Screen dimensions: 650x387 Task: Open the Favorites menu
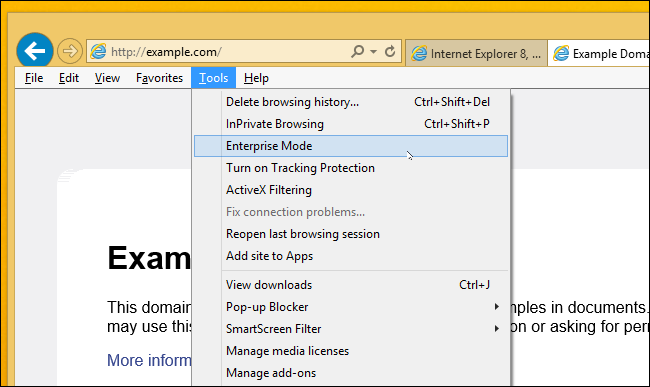[x=160, y=78]
